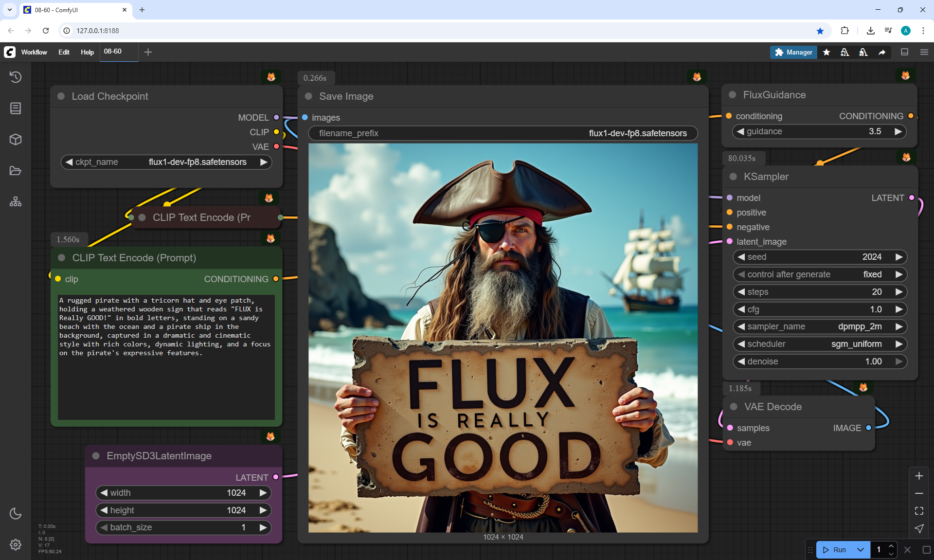
Task: Collapse the Load Checkpoint node dot
Action: pyautogui.click(x=61, y=96)
